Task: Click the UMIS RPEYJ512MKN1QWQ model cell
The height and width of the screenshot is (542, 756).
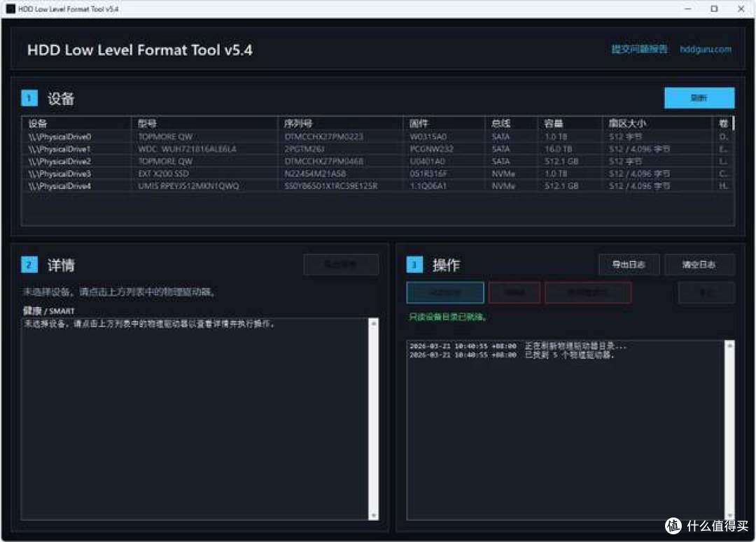Action: (188, 186)
